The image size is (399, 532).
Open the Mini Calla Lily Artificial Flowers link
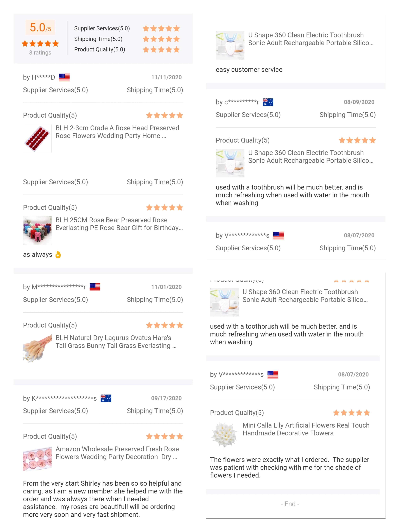[x=306, y=429]
